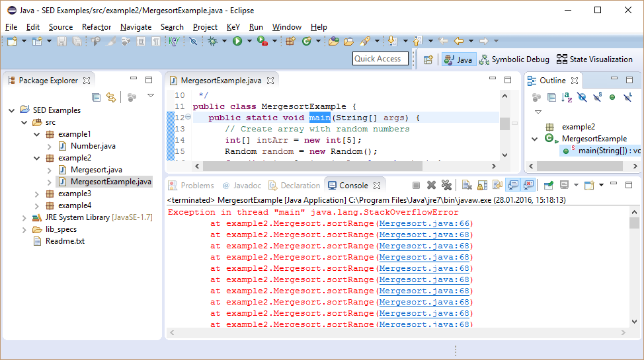Image resolution: width=644 pixels, height=360 pixels.
Task: Click Open Console icon
Action: (589, 186)
